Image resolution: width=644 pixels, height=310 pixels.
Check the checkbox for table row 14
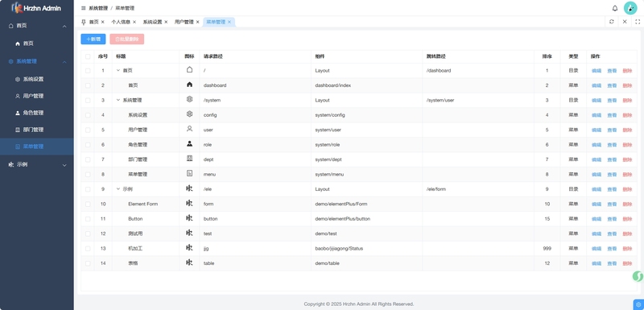(88, 263)
